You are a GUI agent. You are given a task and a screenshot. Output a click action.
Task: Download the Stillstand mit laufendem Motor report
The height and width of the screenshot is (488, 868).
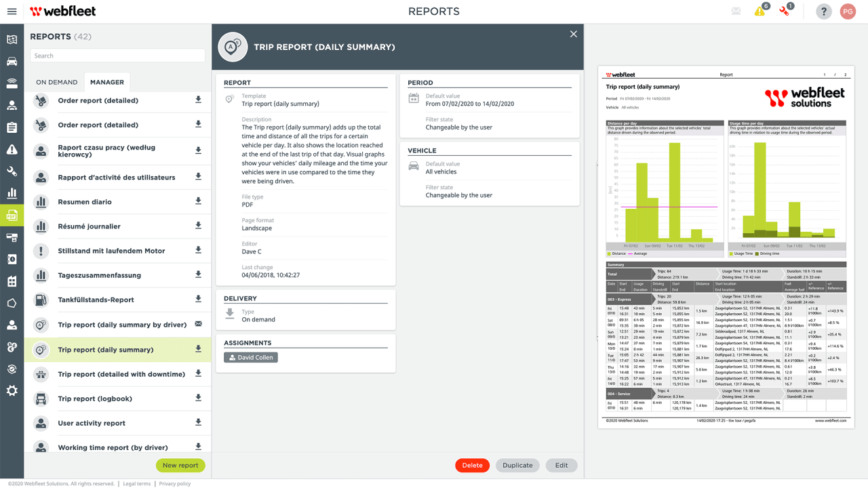click(x=199, y=250)
